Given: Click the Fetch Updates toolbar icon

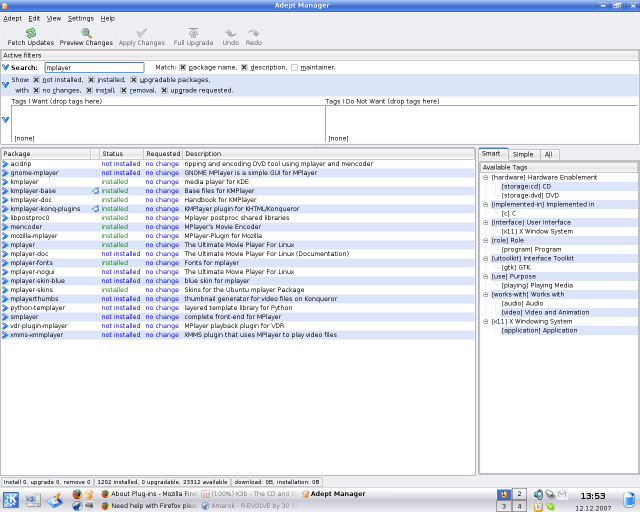Looking at the screenshot, I should pyautogui.click(x=30, y=33).
